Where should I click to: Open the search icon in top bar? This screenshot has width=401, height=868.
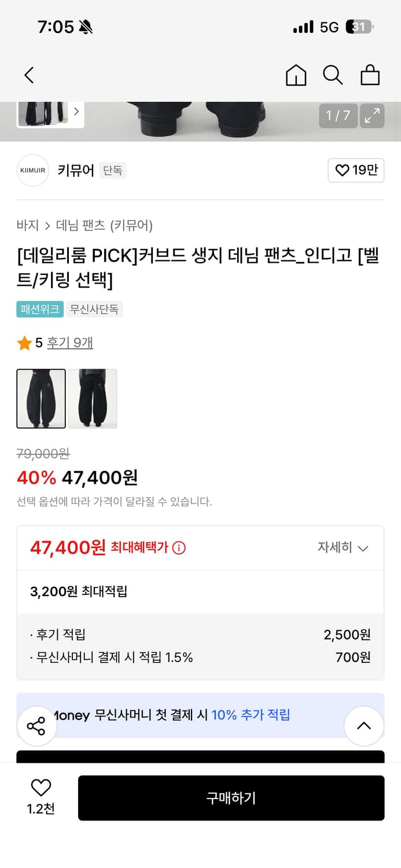coord(333,75)
